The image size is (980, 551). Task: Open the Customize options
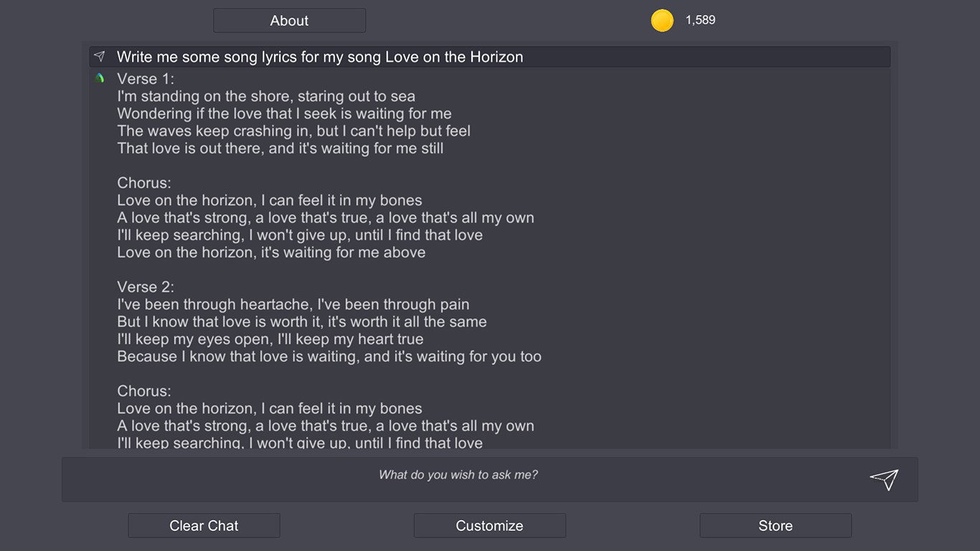pos(490,526)
